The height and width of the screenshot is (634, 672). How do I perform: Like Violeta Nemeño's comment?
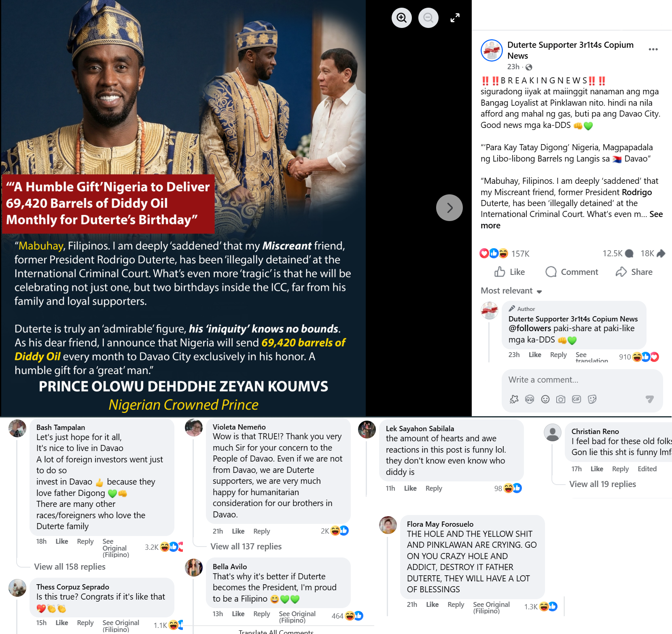coord(238,531)
